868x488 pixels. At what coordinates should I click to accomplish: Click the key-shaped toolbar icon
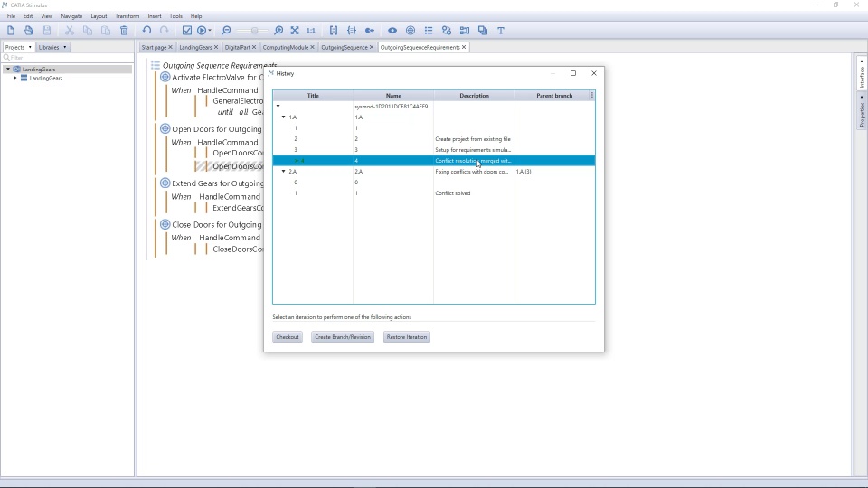click(x=370, y=31)
